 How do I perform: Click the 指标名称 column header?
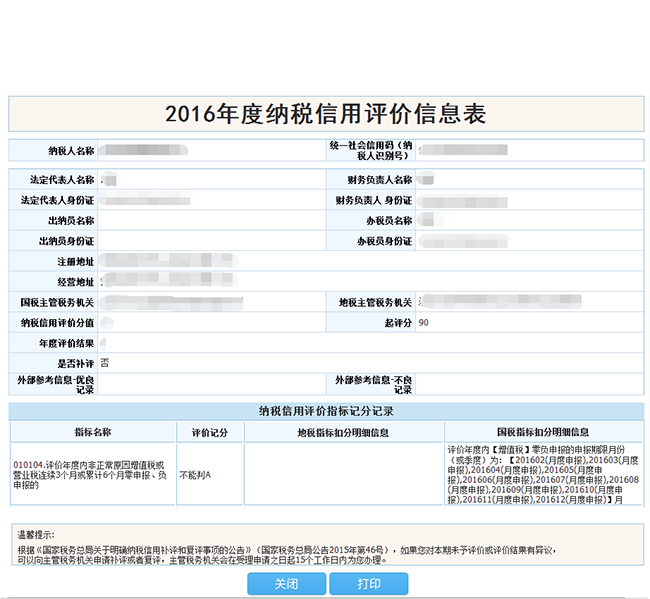[92, 432]
